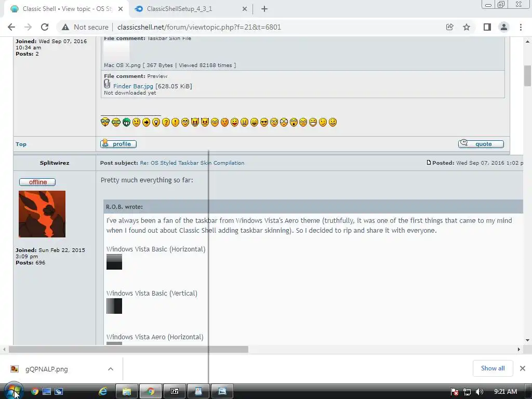Click the Windows Vista Basic Horizontal skin image
The height and width of the screenshot is (399, 532).
point(114,262)
